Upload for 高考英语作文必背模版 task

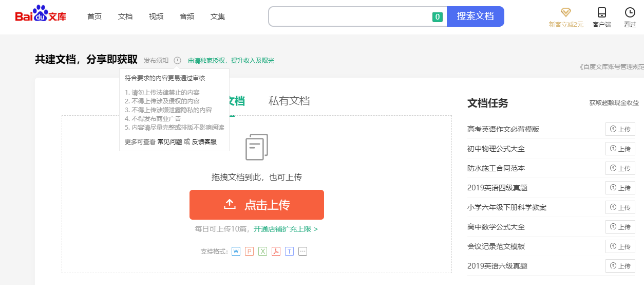tap(620, 129)
